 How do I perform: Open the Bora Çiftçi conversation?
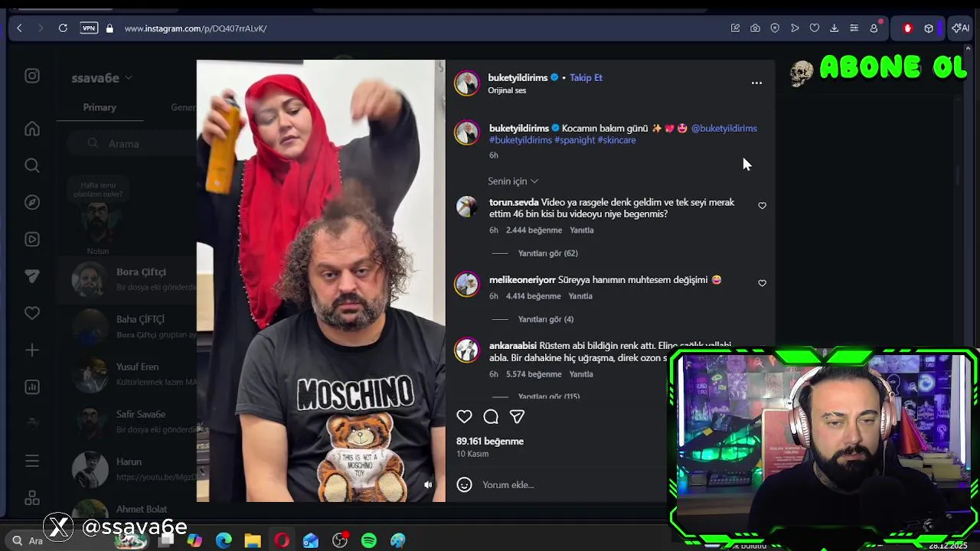point(126,279)
